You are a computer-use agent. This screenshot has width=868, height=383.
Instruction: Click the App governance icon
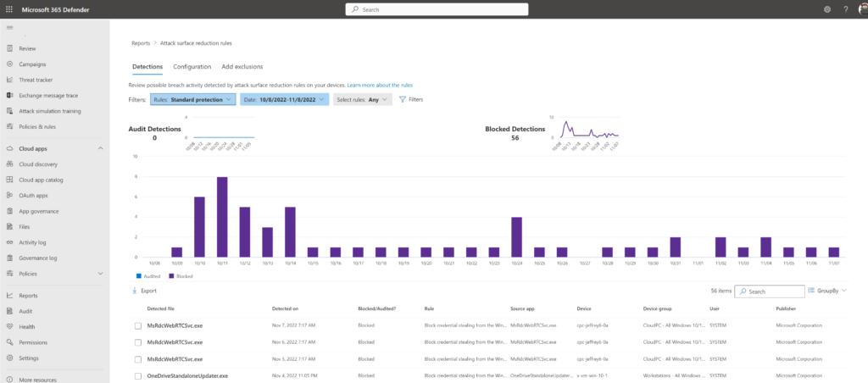point(9,211)
